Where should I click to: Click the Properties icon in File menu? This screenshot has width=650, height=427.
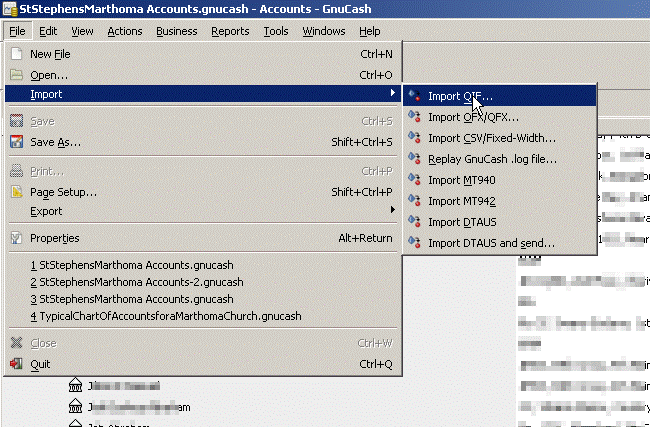tap(16, 238)
